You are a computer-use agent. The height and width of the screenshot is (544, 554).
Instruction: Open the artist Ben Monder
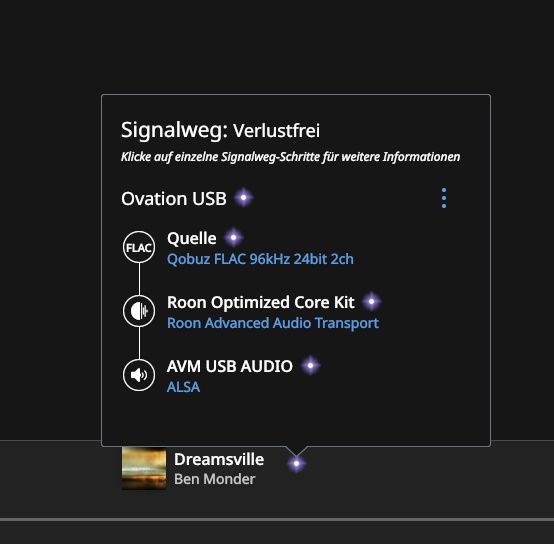(214, 479)
